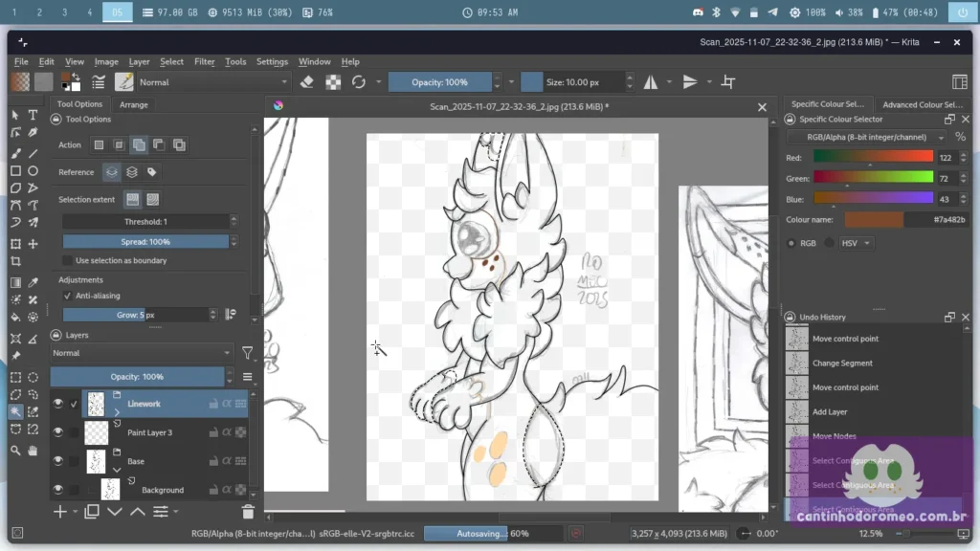
Task: Switch to the Arrange tab
Action: [x=133, y=104]
